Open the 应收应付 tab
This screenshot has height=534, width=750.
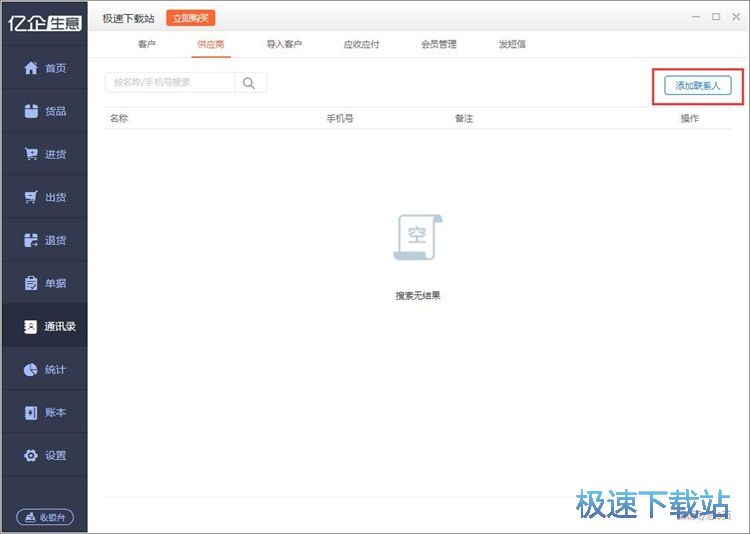click(360, 44)
